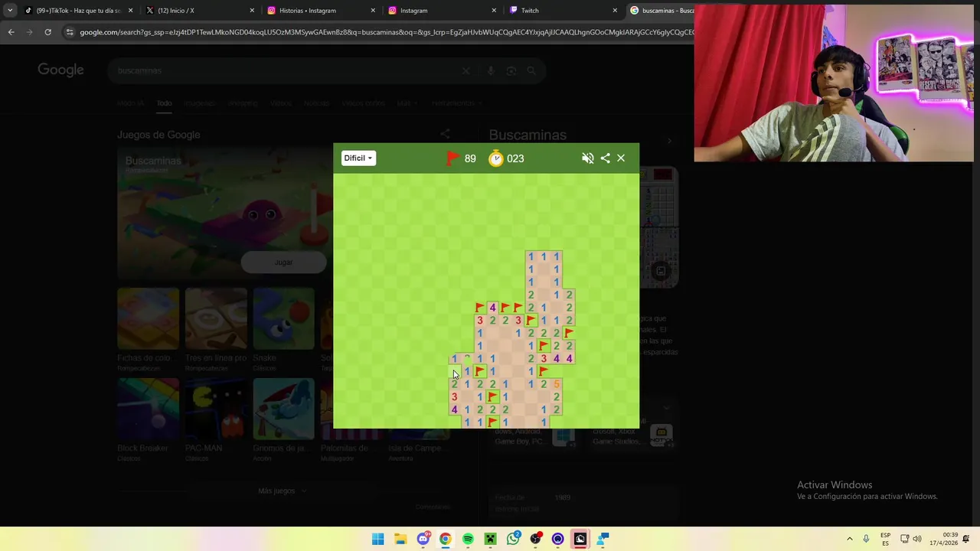Click the Chrome forward arrow
The image size is (980, 551).
coord(29,32)
